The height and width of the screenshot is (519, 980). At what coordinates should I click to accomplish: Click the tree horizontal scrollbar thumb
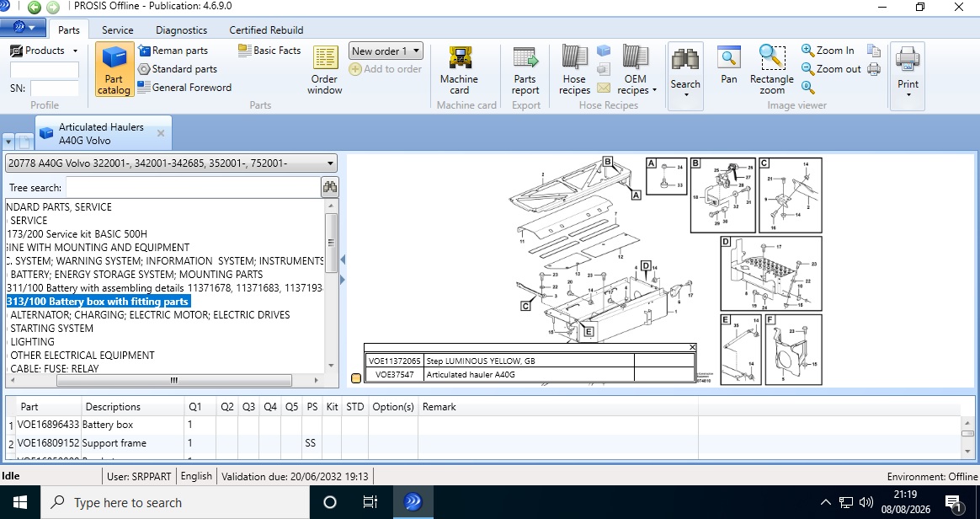click(173, 379)
